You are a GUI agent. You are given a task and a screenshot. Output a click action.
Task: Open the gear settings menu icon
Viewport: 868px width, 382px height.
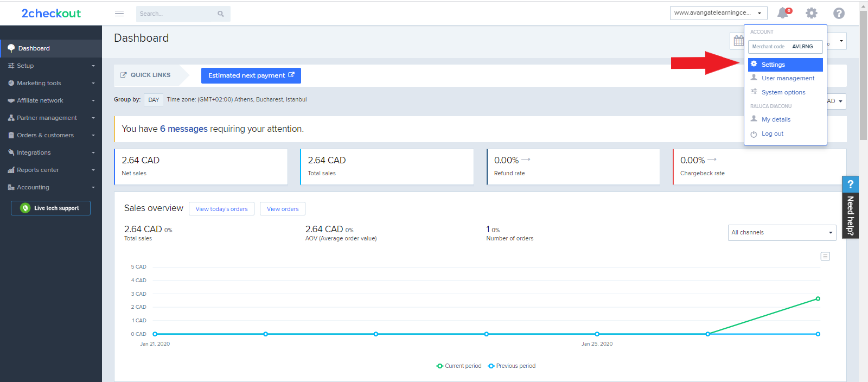pos(811,13)
